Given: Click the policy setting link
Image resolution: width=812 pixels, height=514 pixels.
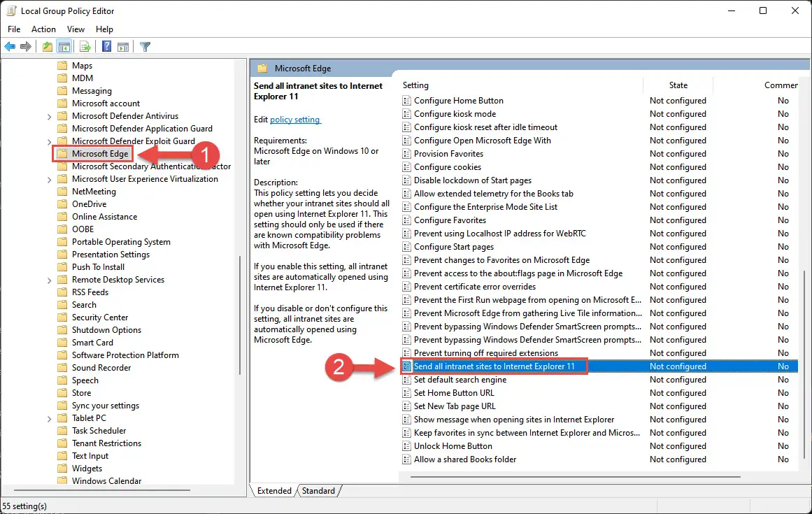Looking at the screenshot, I should (x=294, y=120).
